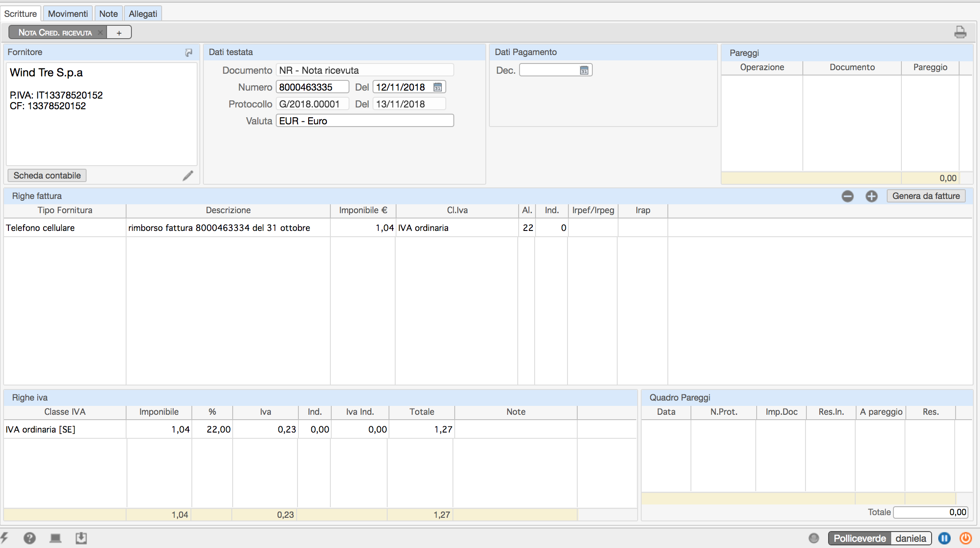The height and width of the screenshot is (548, 980).
Task: Click the A pareggio column header
Action: (x=881, y=412)
